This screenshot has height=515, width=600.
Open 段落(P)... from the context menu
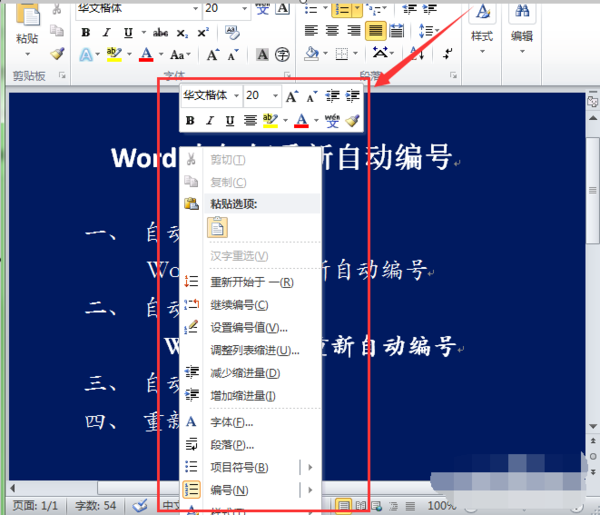pyautogui.click(x=250, y=445)
